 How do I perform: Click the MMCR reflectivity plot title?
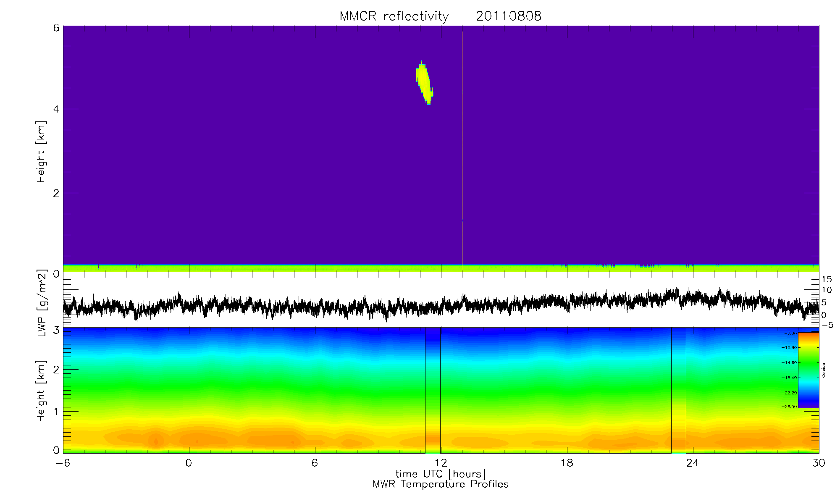coord(394,16)
